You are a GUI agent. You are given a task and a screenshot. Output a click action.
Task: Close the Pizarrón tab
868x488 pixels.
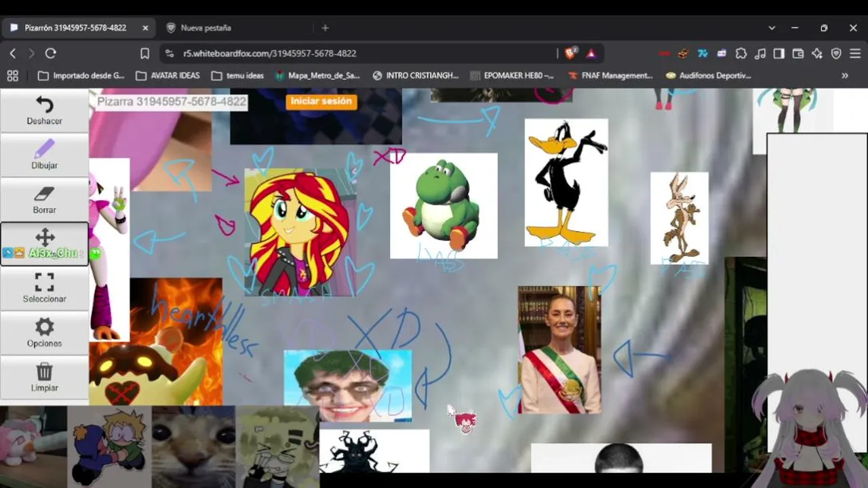tap(145, 28)
